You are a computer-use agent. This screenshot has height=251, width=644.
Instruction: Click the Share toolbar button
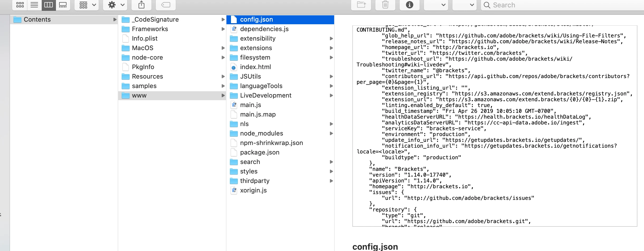coord(141,5)
